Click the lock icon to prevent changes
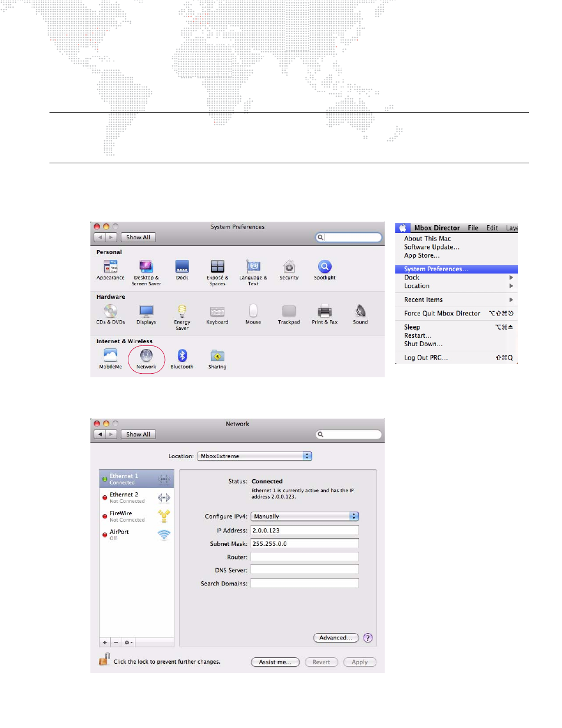The image size is (562, 728). [x=104, y=660]
